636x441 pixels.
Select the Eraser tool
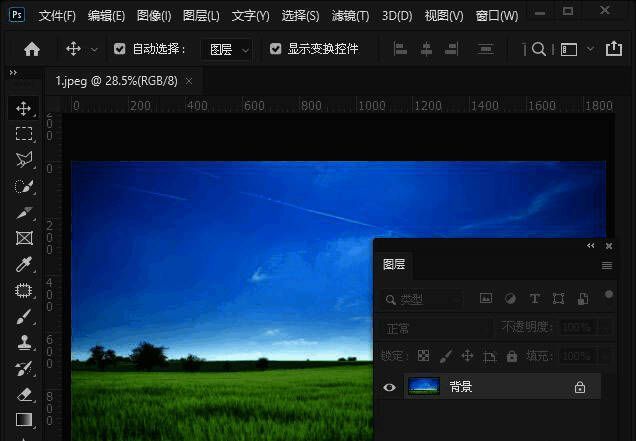(24, 394)
